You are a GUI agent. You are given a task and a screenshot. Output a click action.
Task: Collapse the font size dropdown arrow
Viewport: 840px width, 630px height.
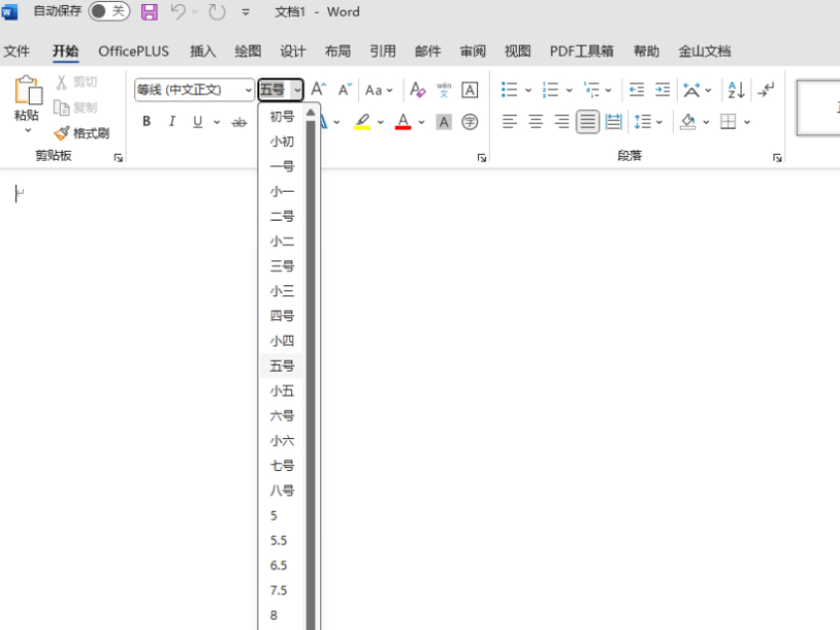[x=297, y=90]
